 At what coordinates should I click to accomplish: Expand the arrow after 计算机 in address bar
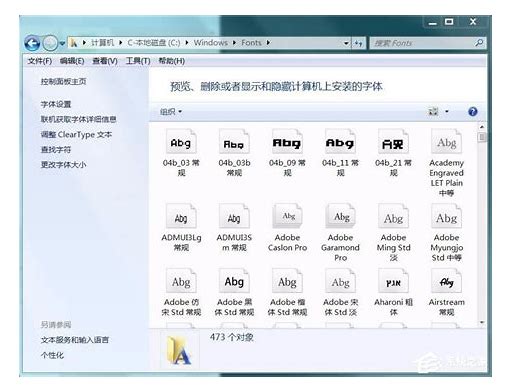tap(121, 43)
